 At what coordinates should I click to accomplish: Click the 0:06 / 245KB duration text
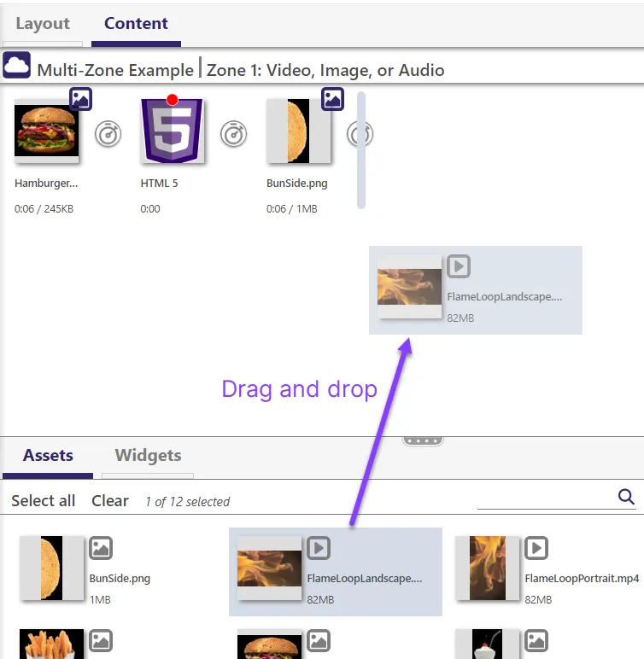pos(44,209)
